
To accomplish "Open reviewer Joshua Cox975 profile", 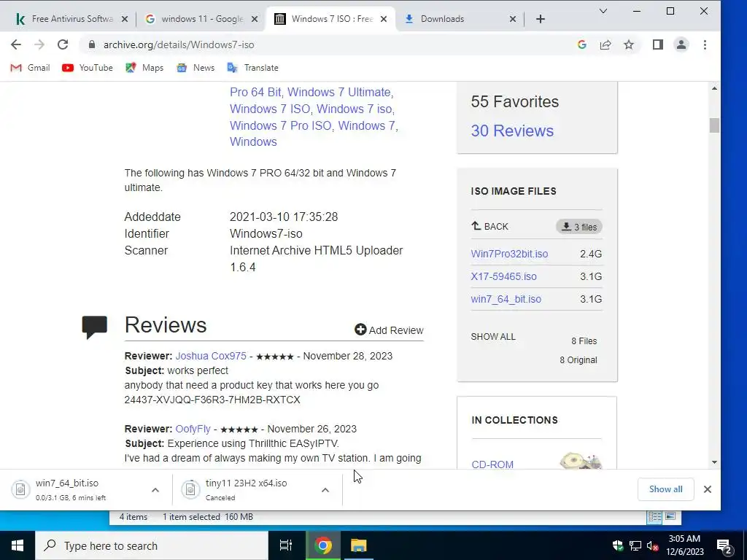I will click(211, 356).
